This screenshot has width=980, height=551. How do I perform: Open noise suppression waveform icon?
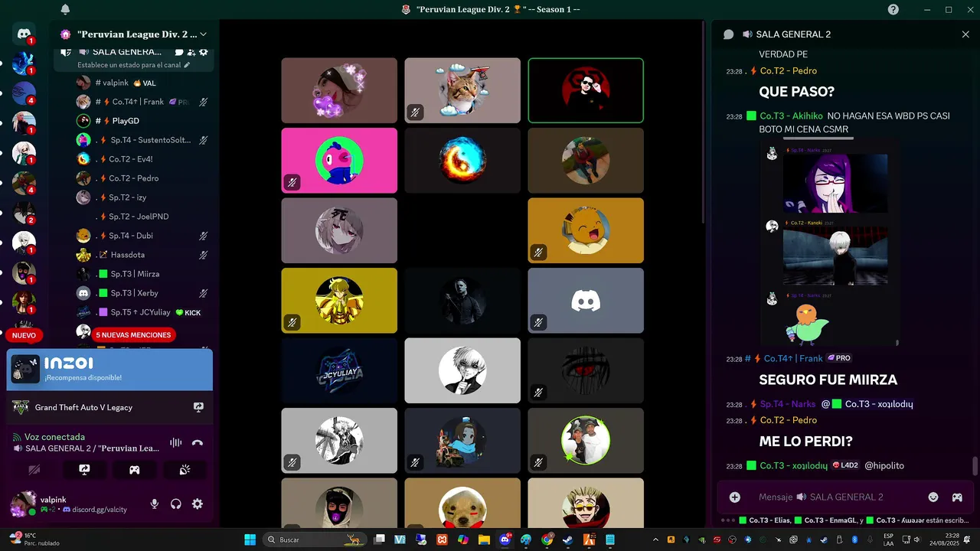(x=175, y=442)
